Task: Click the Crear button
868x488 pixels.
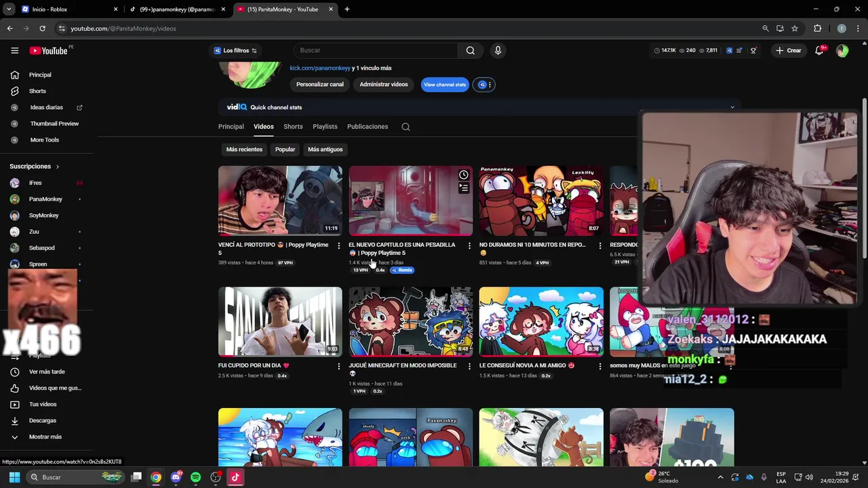Action: click(x=788, y=50)
